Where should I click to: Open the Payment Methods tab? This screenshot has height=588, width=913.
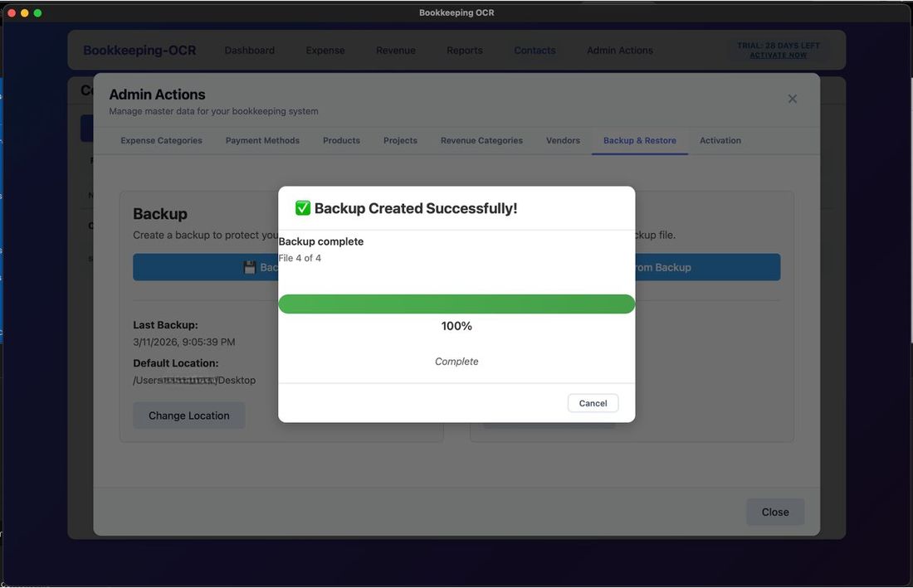coord(262,141)
